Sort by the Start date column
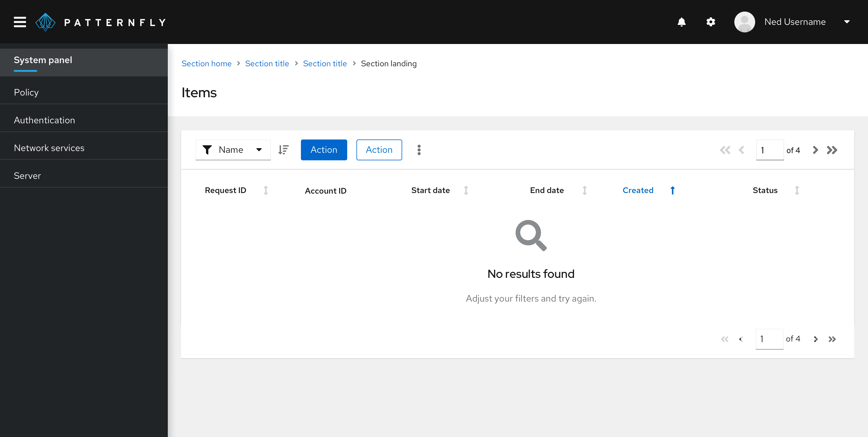The width and height of the screenshot is (868, 437). coord(440,190)
